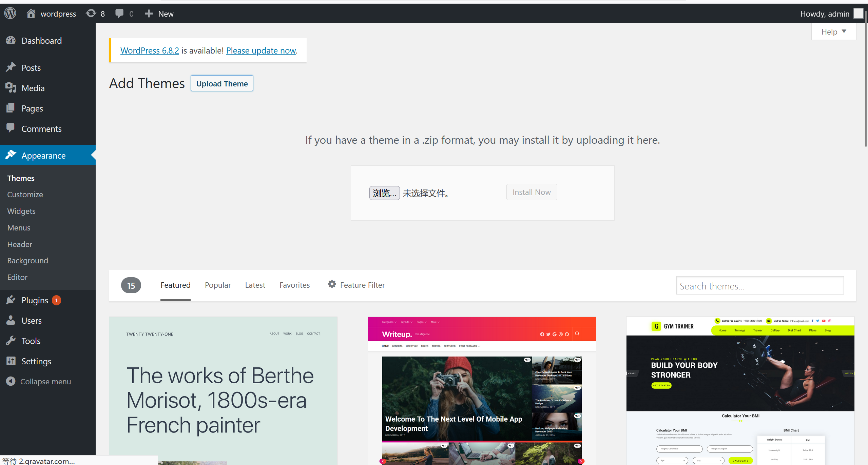
Task: Click the Plugins update badge showing 1
Action: tap(56, 300)
